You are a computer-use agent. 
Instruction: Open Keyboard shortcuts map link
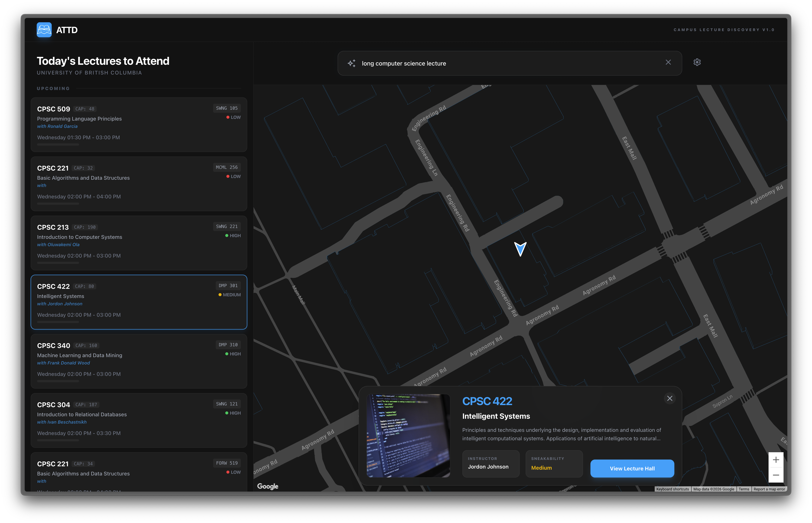tap(672, 489)
